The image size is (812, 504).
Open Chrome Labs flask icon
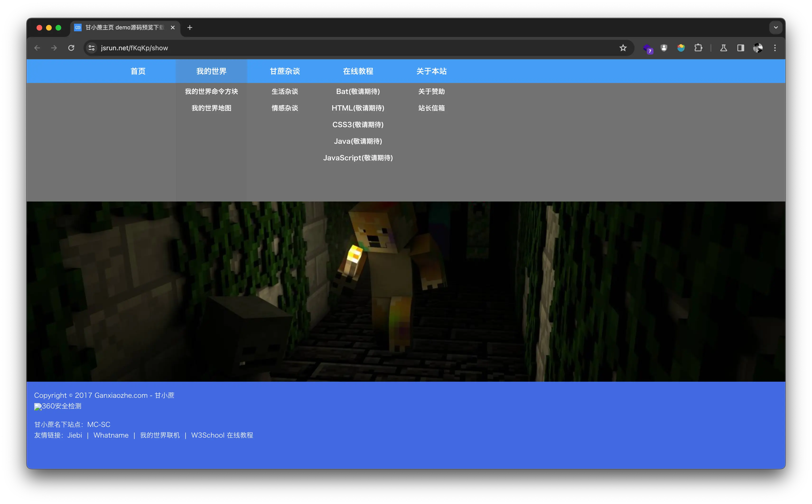(x=723, y=48)
